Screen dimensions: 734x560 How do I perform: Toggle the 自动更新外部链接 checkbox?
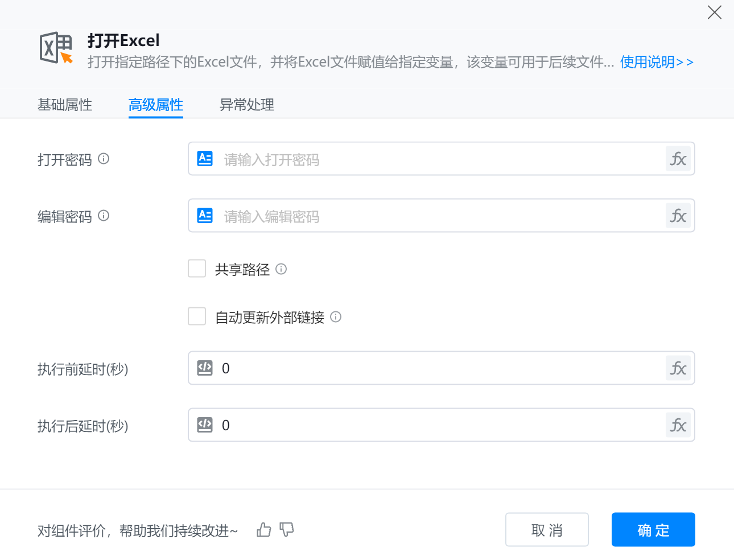(197, 316)
